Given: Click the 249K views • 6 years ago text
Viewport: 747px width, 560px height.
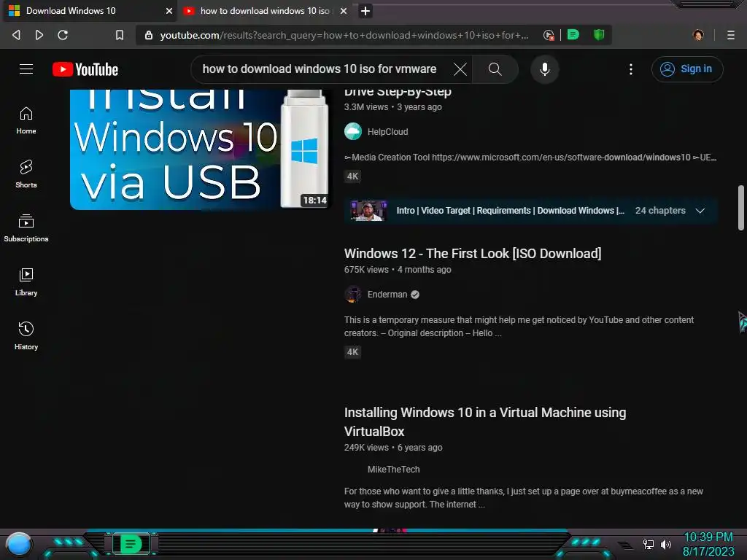Looking at the screenshot, I should click(x=393, y=448).
